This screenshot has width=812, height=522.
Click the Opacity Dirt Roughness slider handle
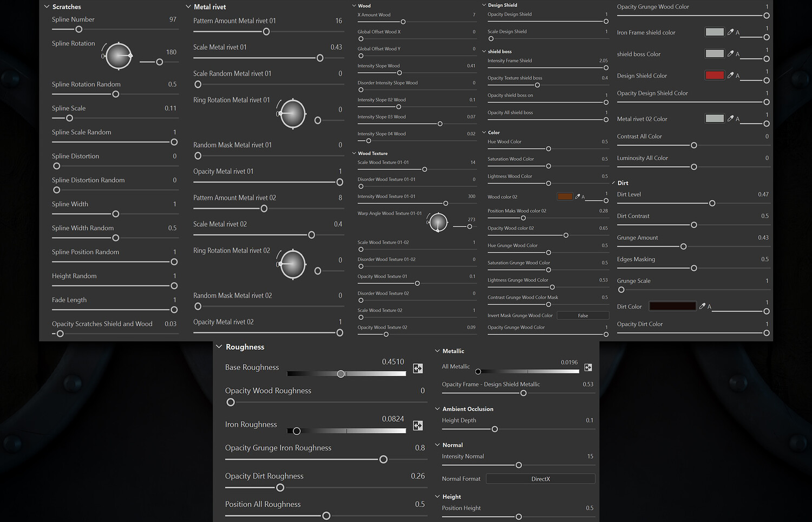[280, 487]
